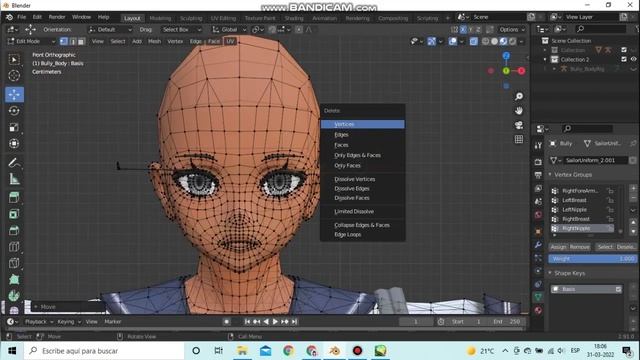The height and width of the screenshot is (360, 640).
Task: Select the Poly Build tool
Action: click(14, 279)
